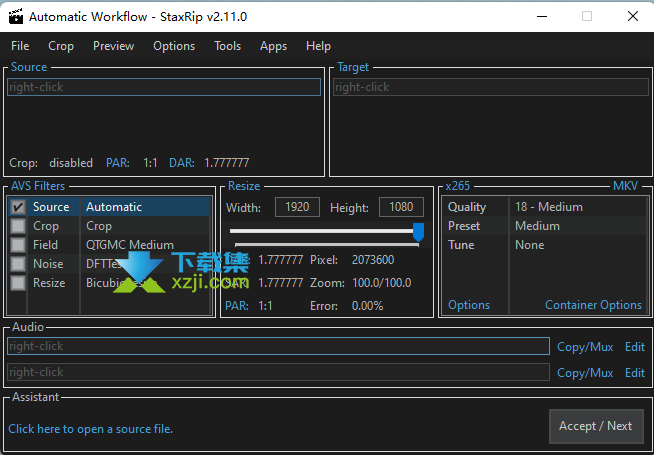Click the MKV container header link
This screenshot has height=455, width=654.
tap(625, 186)
